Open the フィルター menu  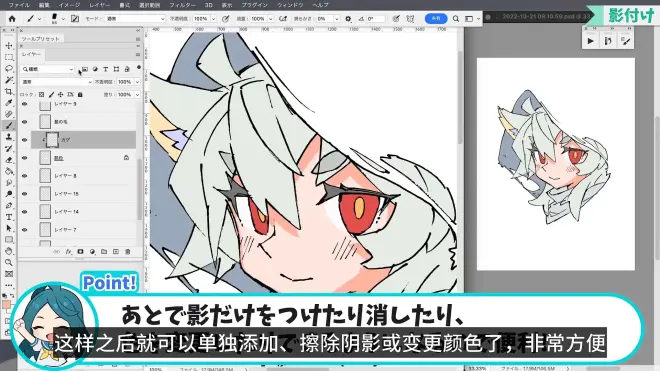click(x=182, y=5)
